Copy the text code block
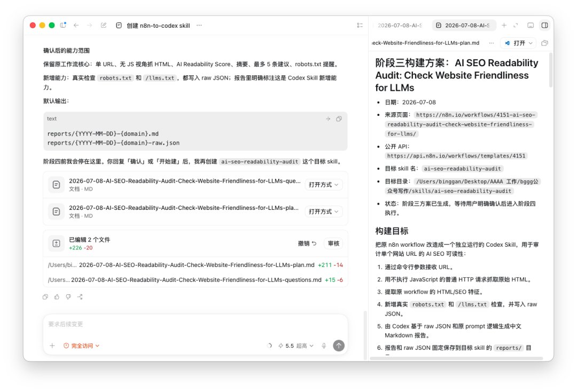 (x=339, y=119)
